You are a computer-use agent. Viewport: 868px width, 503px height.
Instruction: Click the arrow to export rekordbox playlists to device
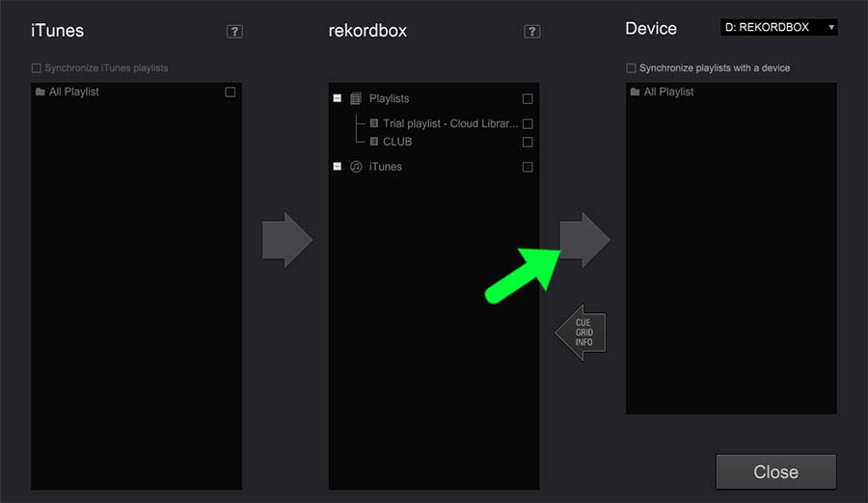(x=585, y=240)
